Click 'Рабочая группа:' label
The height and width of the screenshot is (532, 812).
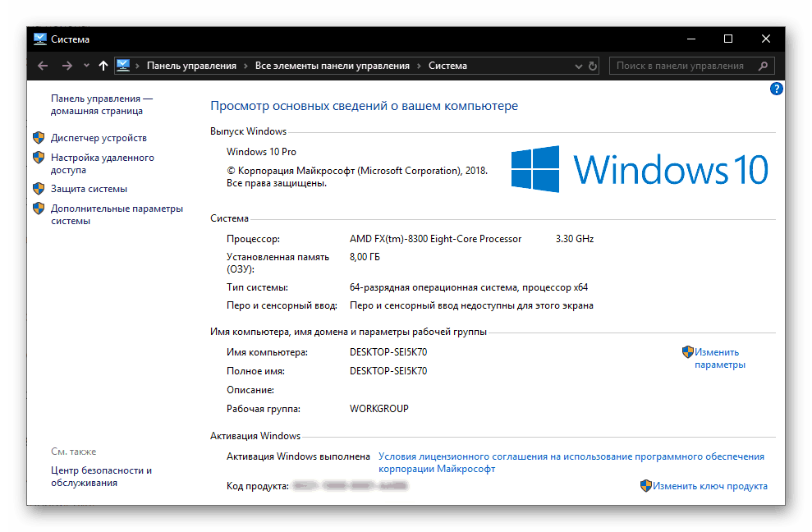pyautogui.click(x=263, y=409)
